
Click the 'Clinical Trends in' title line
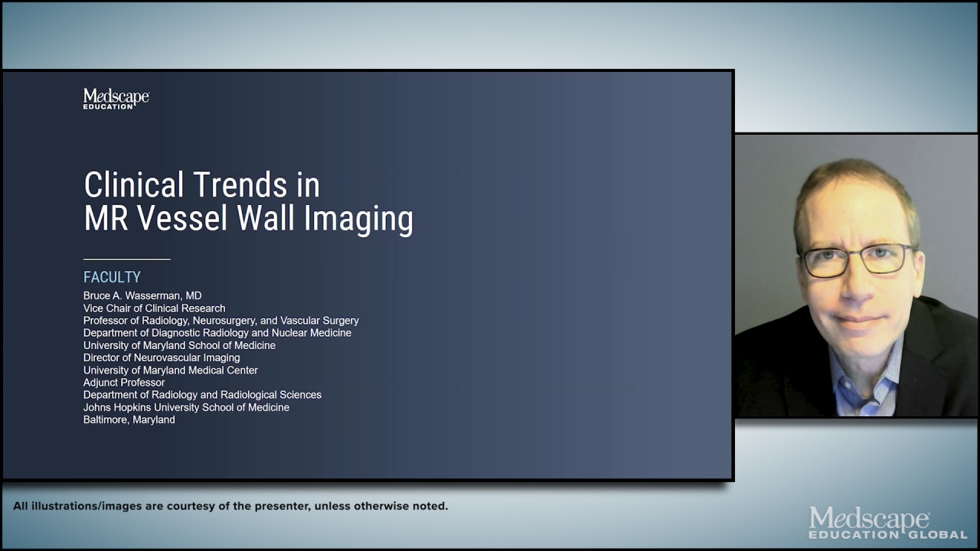(201, 185)
